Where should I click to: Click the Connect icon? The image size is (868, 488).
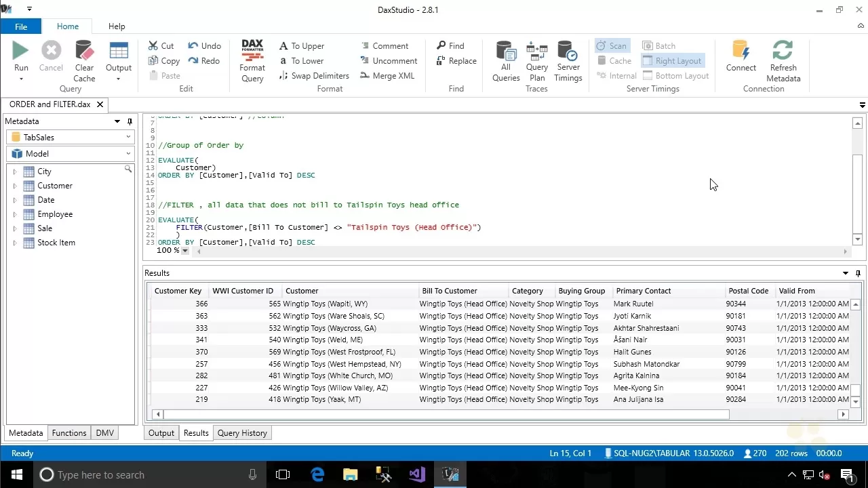741,60
